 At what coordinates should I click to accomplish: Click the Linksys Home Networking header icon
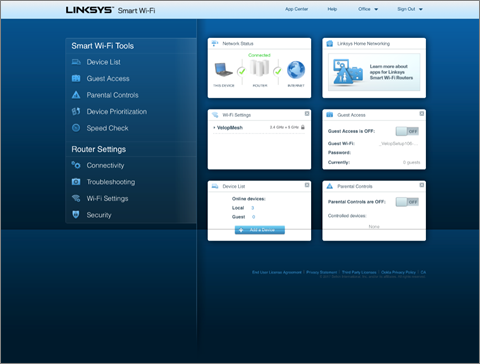point(330,43)
